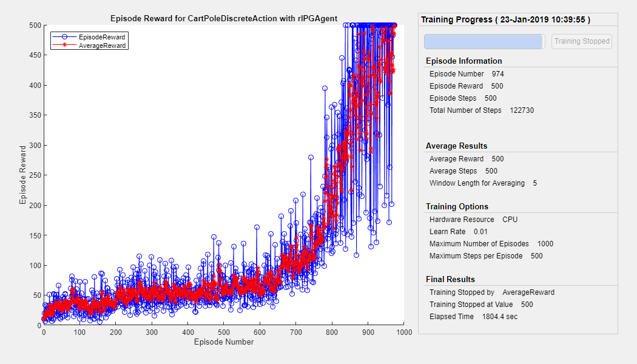Screen dimensions: 637x364
Task: Select the AverageReward legend entry
Action: pos(89,45)
